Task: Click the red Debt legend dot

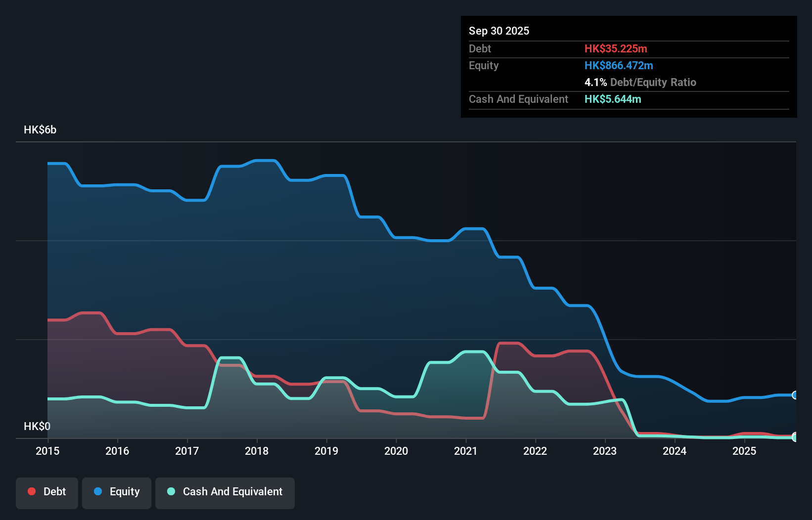Action: (31, 491)
